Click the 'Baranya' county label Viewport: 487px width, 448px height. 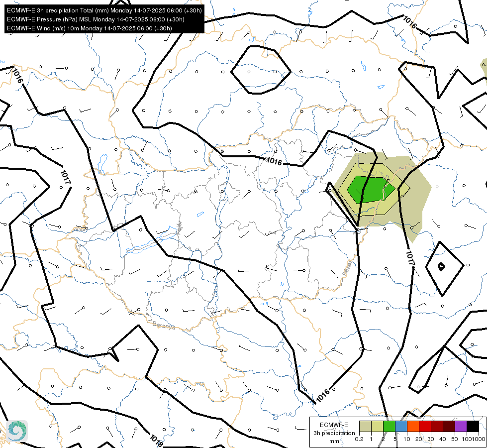click(164, 326)
